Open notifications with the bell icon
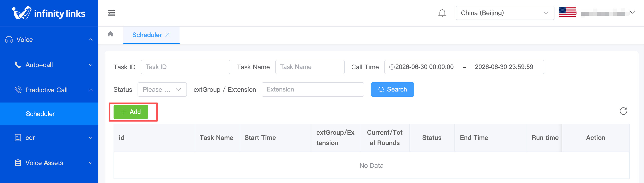 point(442,13)
